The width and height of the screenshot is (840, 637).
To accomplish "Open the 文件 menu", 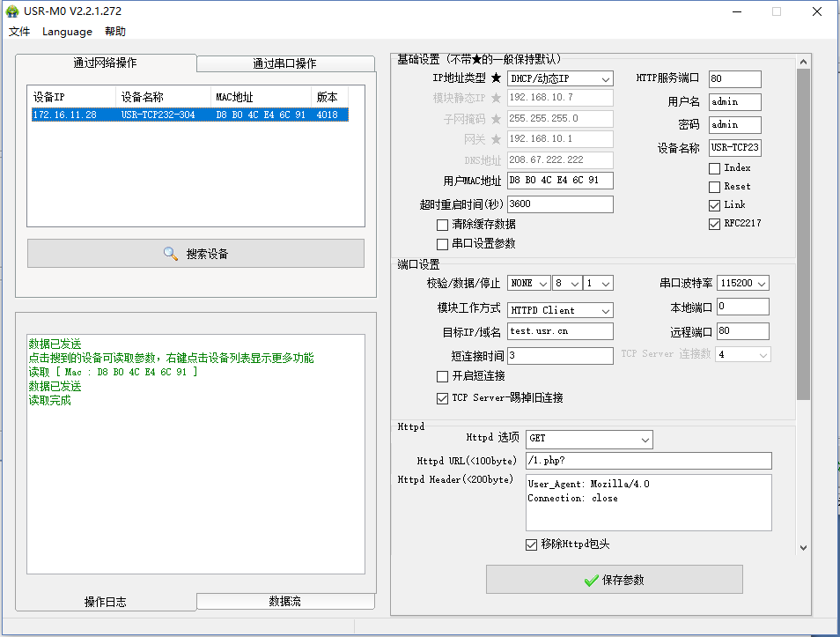I will tap(19, 32).
